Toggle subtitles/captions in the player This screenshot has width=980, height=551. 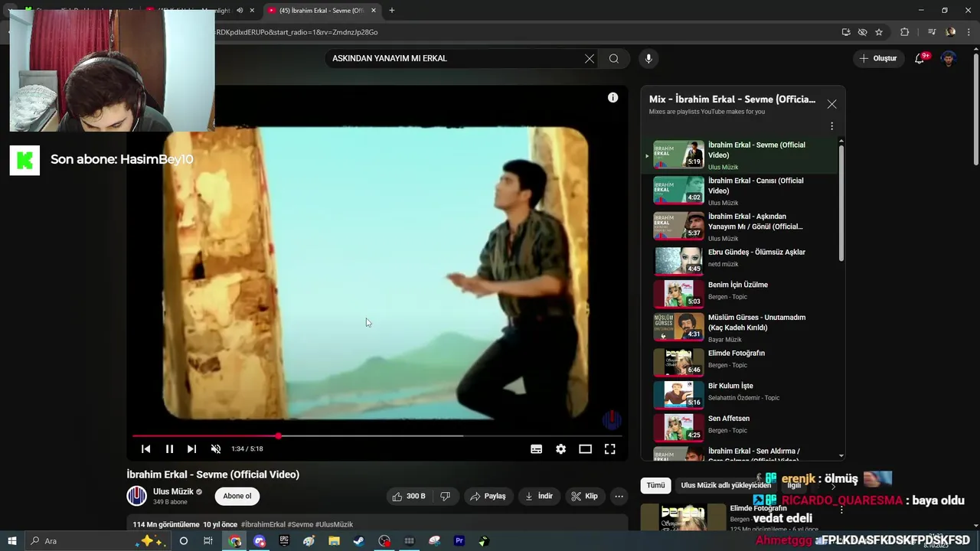[536, 449]
